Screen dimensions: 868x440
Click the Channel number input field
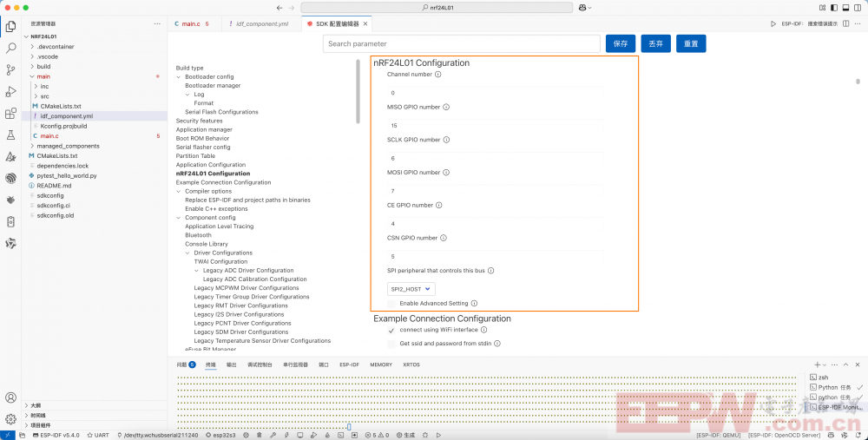click(495, 93)
